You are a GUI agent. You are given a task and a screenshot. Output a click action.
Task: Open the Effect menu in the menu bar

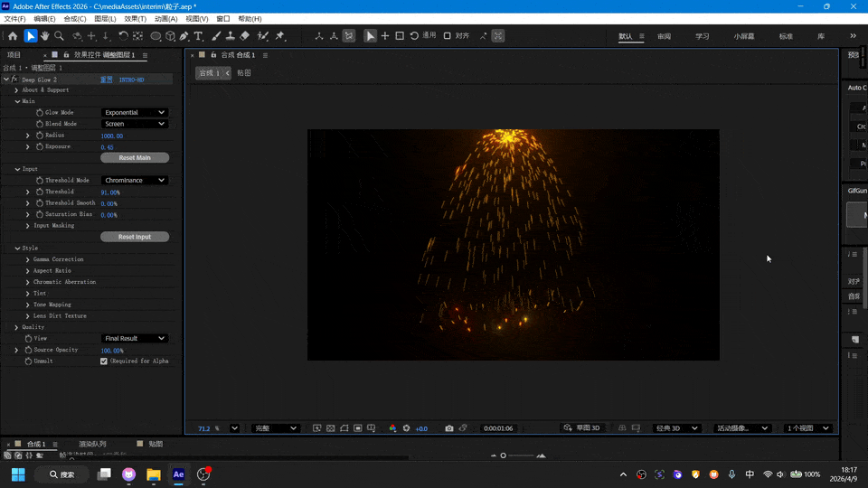[x=135, y=19]
